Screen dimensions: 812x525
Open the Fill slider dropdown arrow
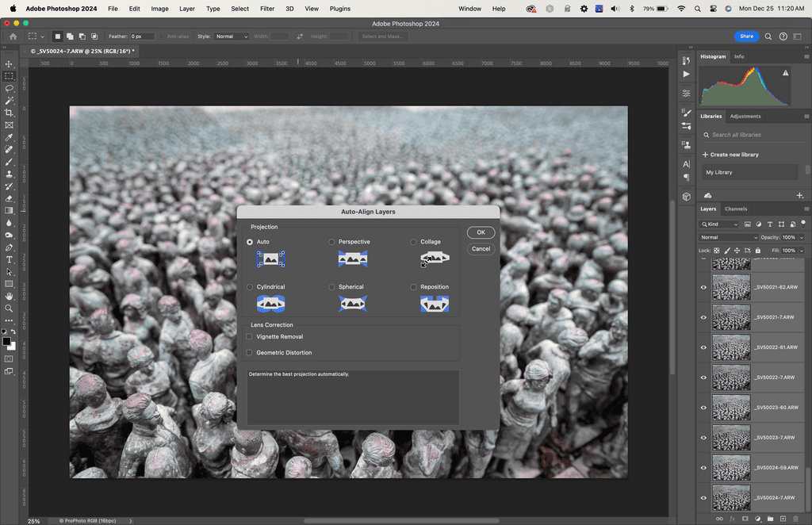click(802, 251)
